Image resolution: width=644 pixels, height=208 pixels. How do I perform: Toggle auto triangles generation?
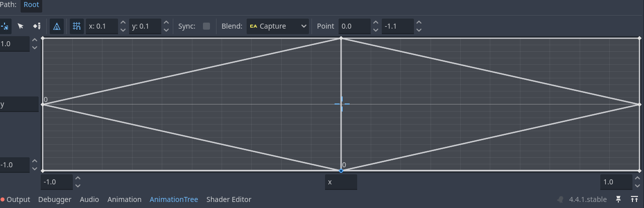(57, 26)
